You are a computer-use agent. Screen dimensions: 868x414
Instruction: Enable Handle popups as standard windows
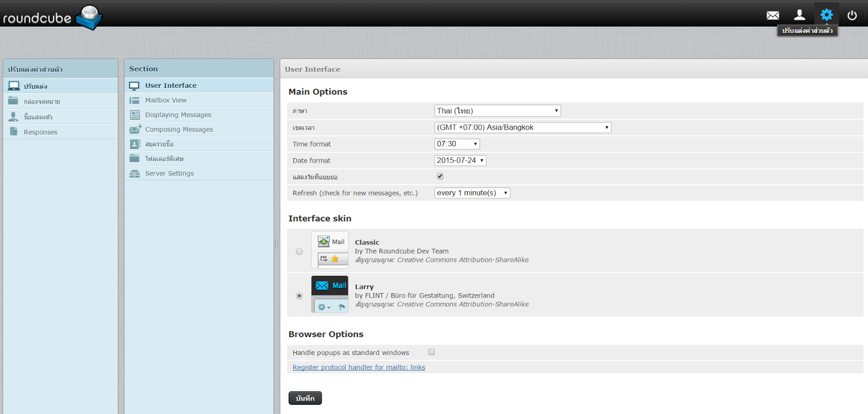431,352
